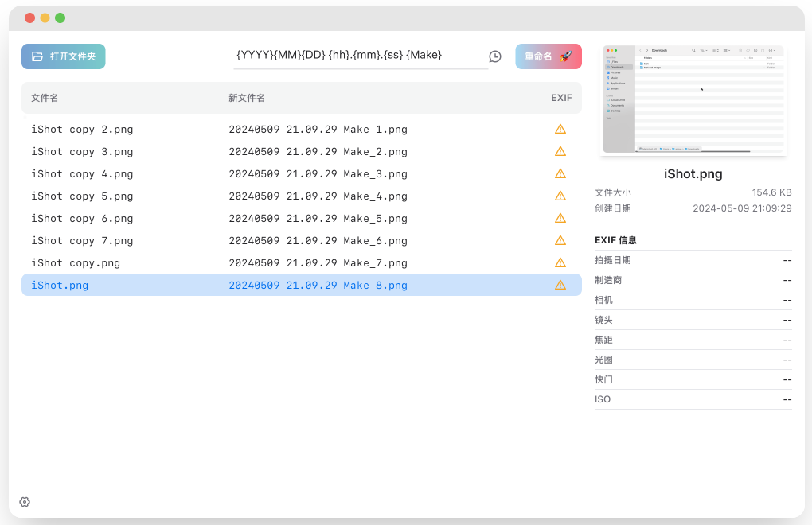Click the 拍摄日期 EXIF info row

pyautogui.click(x=693, y=260)
